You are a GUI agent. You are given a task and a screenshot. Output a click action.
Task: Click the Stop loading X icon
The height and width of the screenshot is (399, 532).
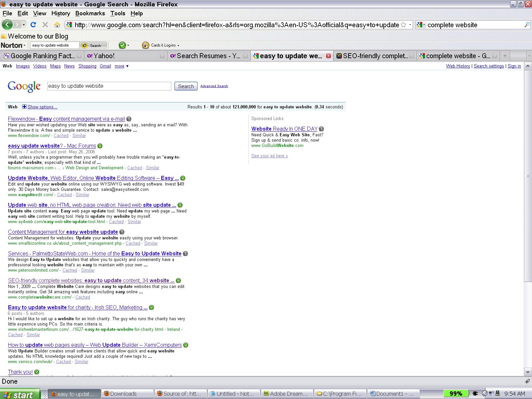pyautogui.click(x=45, y=25)
